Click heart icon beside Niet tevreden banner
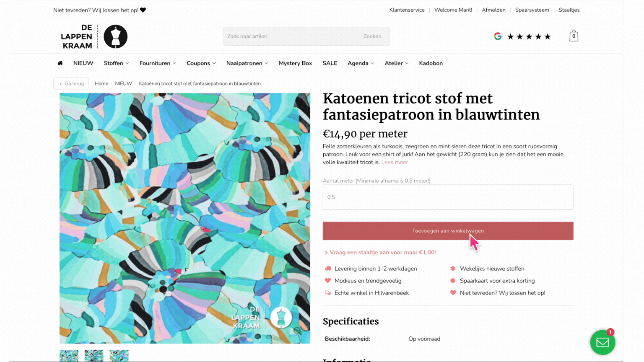Screen dimensions: 644x362 (143, 10)
